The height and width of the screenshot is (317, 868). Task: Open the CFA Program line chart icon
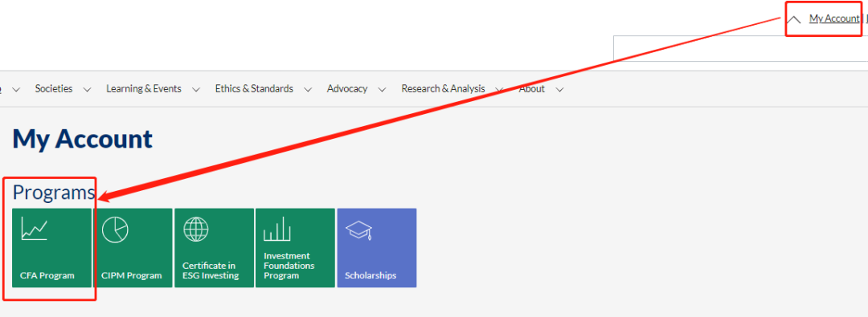click(x=35, y=229)
